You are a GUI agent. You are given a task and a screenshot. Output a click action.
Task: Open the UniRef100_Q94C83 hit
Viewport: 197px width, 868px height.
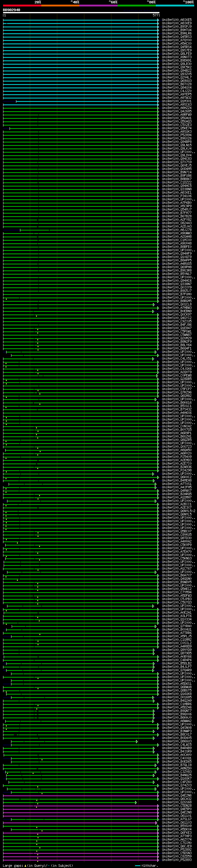coord(177,159)
